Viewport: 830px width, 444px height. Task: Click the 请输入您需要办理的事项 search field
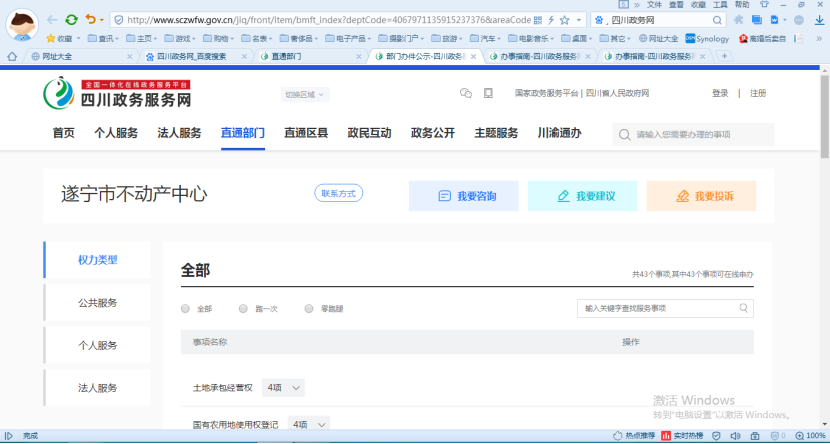pyautogui.click(x=700, y=134)
